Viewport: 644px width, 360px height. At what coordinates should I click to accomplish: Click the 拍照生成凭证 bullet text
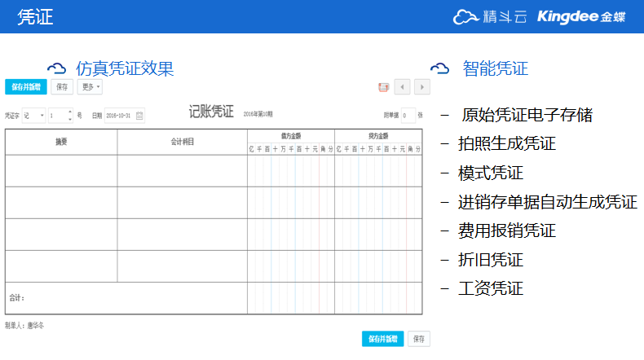(507, 143)
